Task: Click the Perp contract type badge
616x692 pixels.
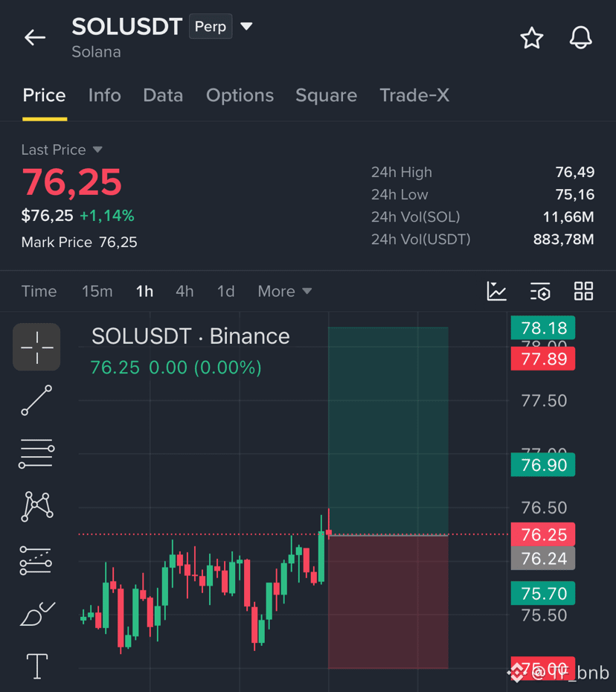Action: point(211,27)
